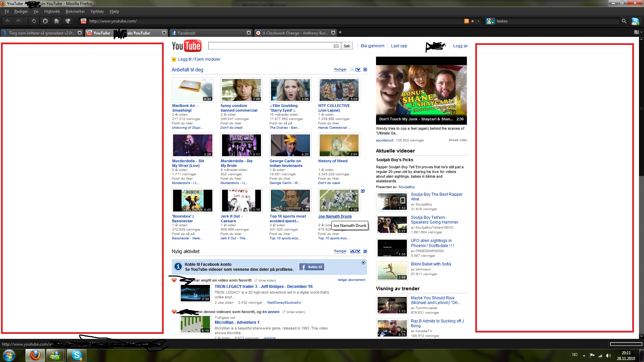Bookmark this page with the star icon
Viewport: 644px width, 362px height.
473,21
